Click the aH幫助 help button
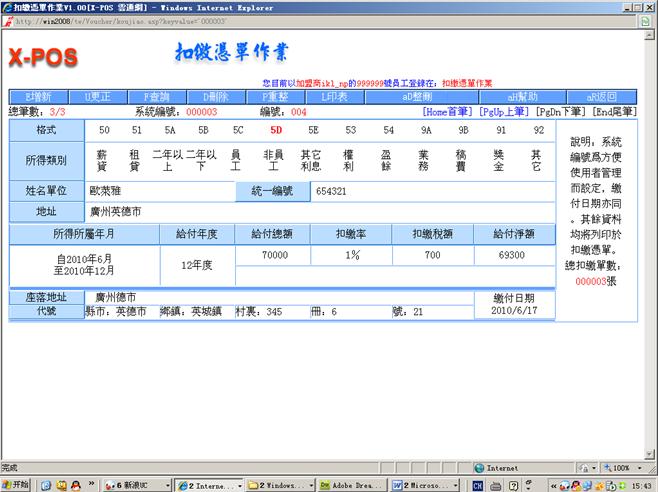 click(523, 97)
